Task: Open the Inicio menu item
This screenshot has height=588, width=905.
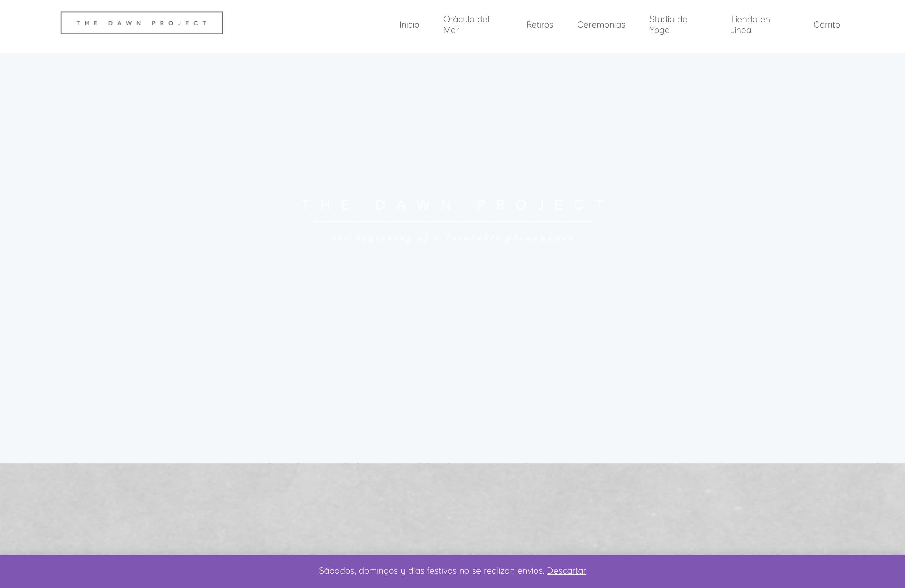Action: point(409,25)
